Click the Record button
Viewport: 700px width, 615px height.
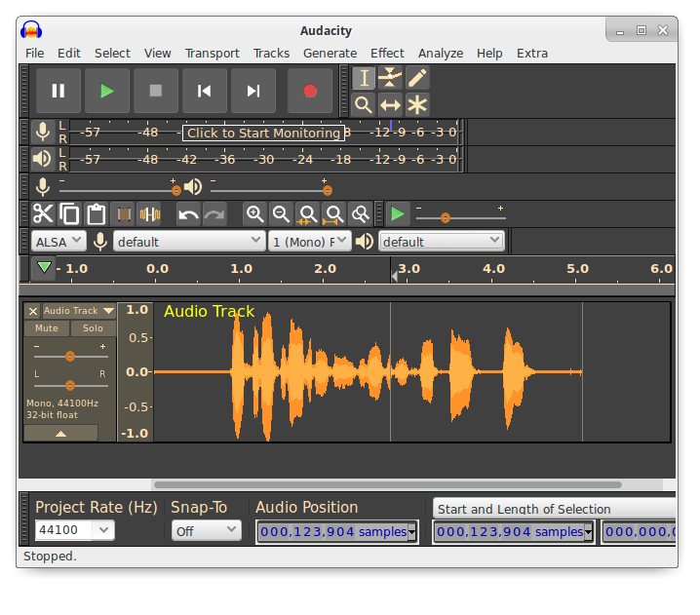click(x=310, y=91)
